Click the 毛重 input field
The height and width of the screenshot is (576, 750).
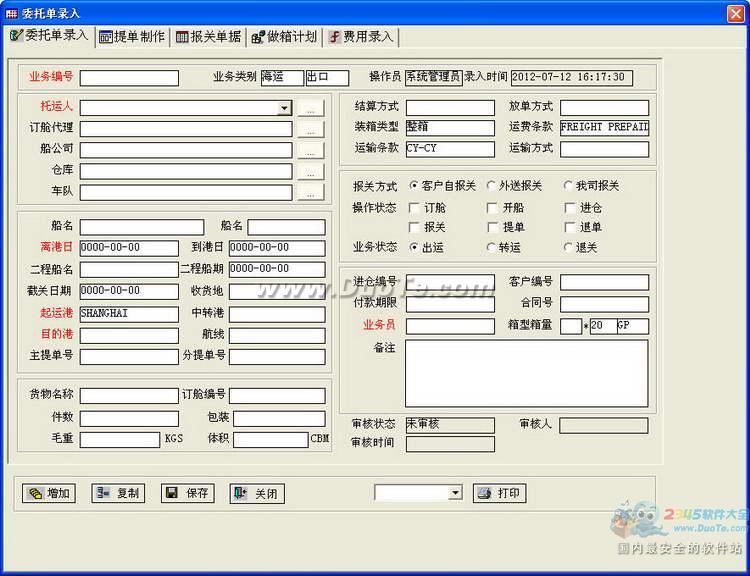pyautogui.click(x=120, y=440)
